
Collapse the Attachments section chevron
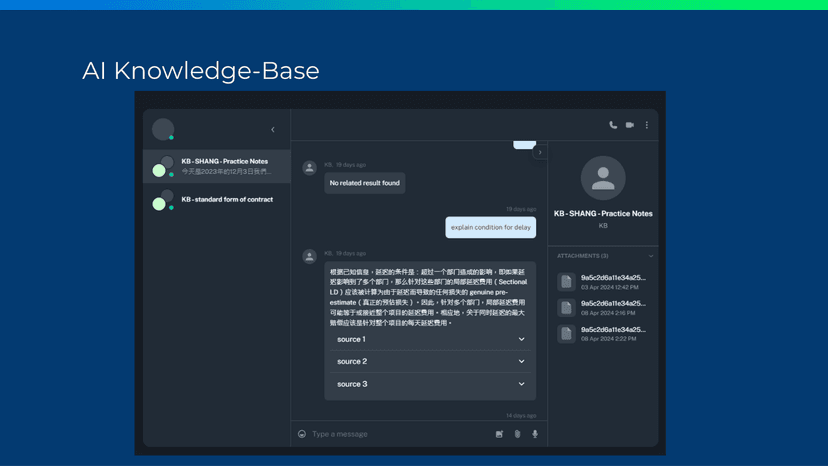tap(651, 256)
